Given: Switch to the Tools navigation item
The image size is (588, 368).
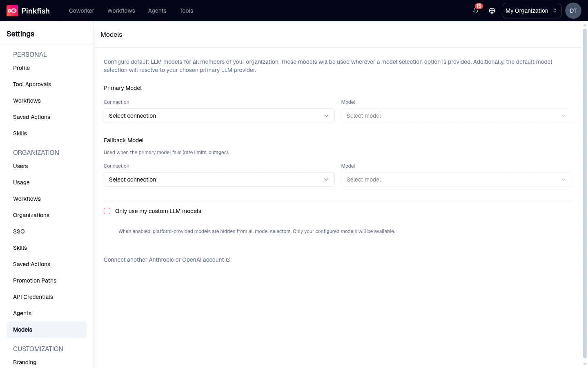Looking at the screenshot, I should pyautogui.click(x=186, y=11).
